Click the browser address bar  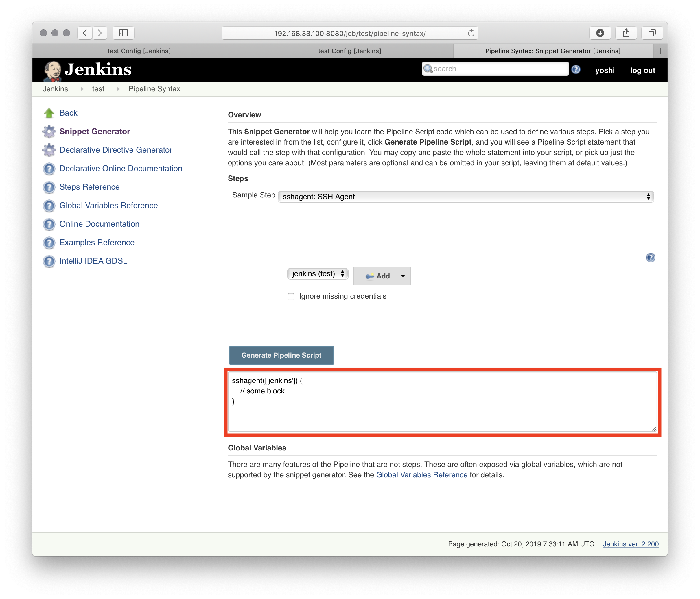click(x=350, y=33)
